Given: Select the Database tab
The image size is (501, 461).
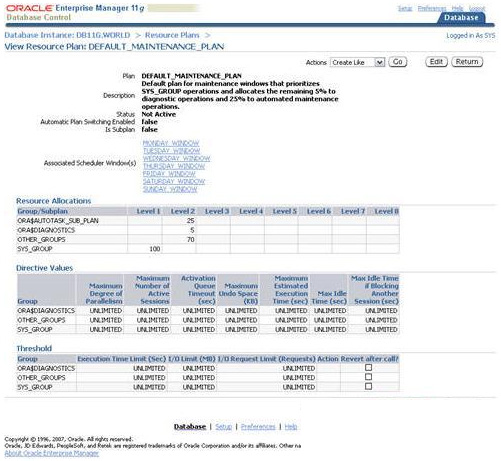Looking at the screenshot, I should 461,18.
